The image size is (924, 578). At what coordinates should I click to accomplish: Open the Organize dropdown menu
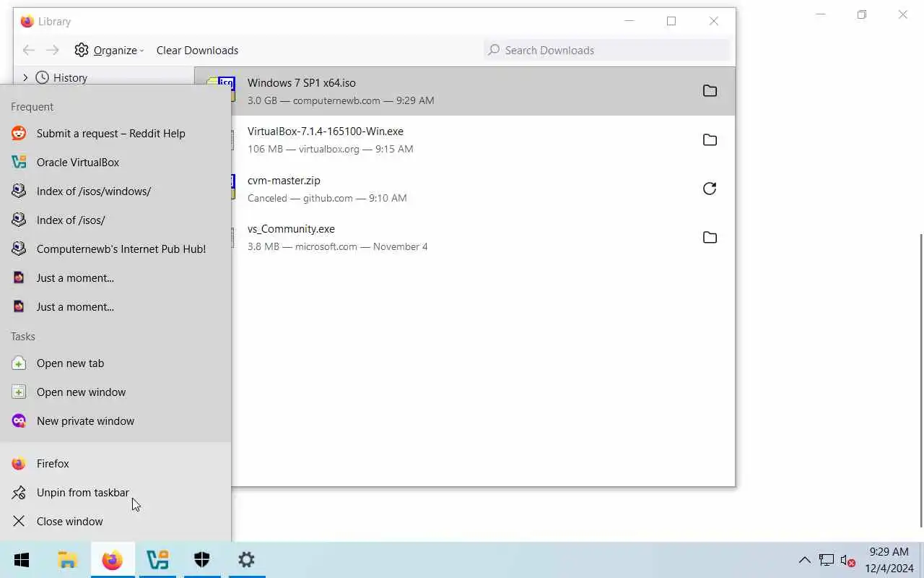click(x=109, y=50)
